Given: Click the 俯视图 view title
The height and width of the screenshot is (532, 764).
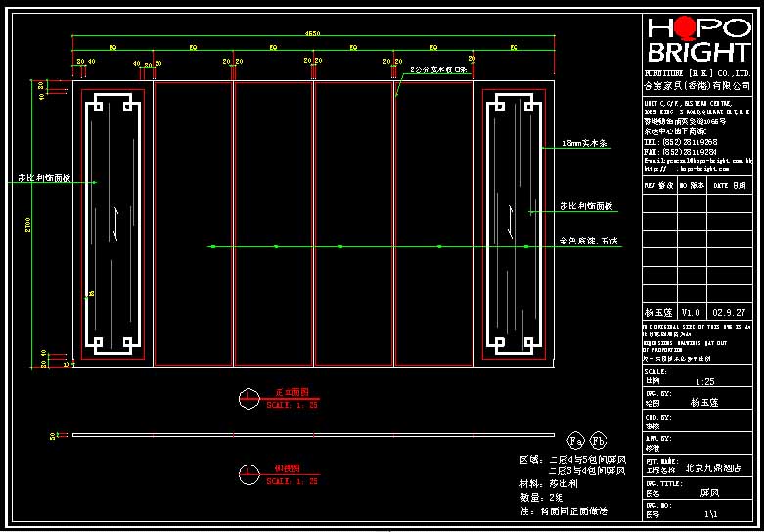Looking at the screenshot, I should click(288, 468).
